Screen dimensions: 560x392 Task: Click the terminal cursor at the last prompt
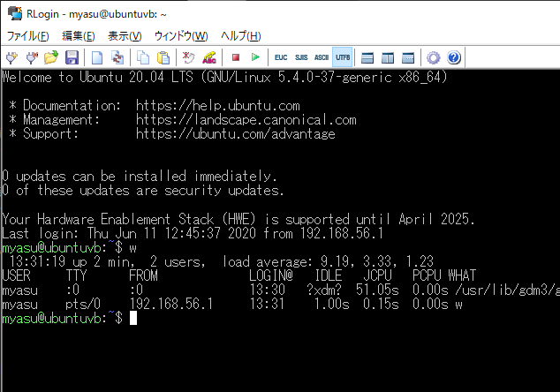(x=133, y=318)
